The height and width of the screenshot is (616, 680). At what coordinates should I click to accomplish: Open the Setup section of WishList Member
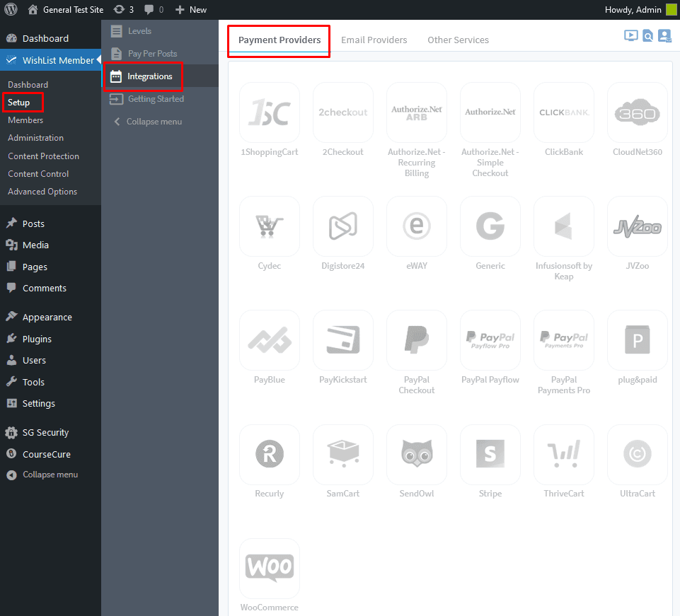pos(18,103)
